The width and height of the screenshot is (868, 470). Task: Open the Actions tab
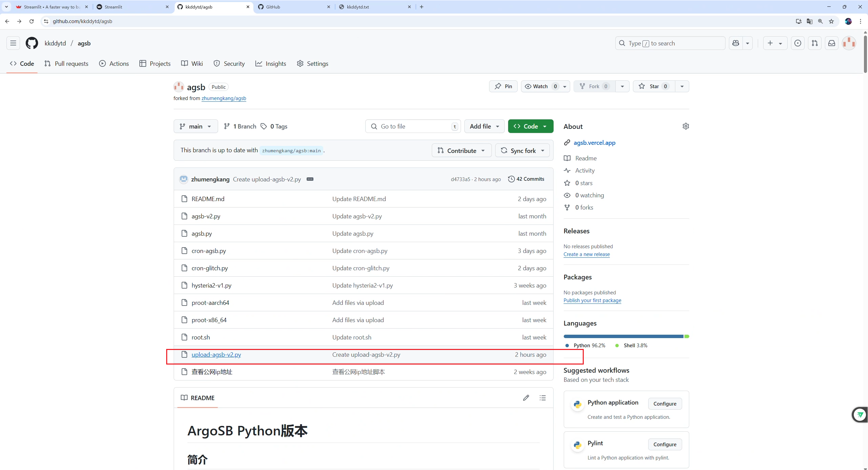[114, 63]
